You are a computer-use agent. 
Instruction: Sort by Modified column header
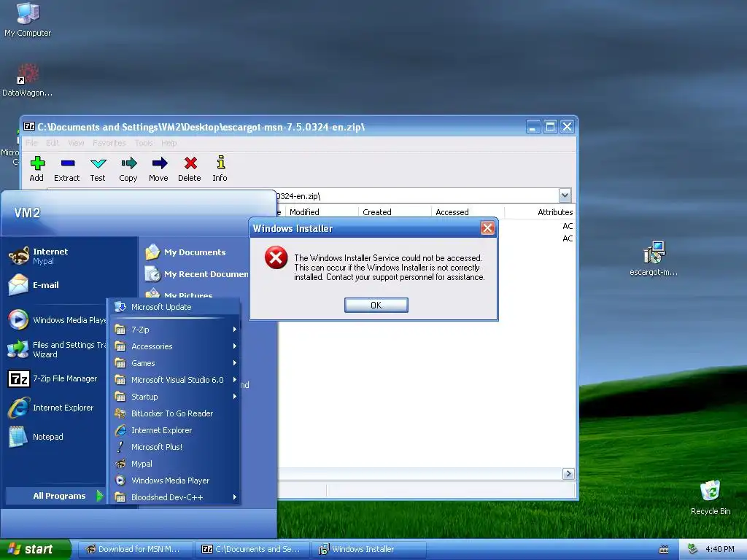pos(322,212)
